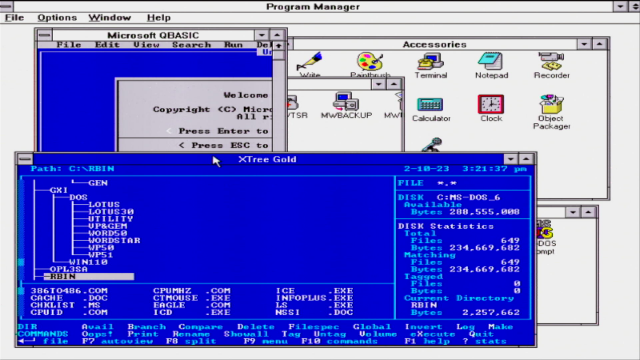This screenshot has width=640, height=360.
Task: Select the WORDSTAR directory in the tree
Action: point(114,240)
